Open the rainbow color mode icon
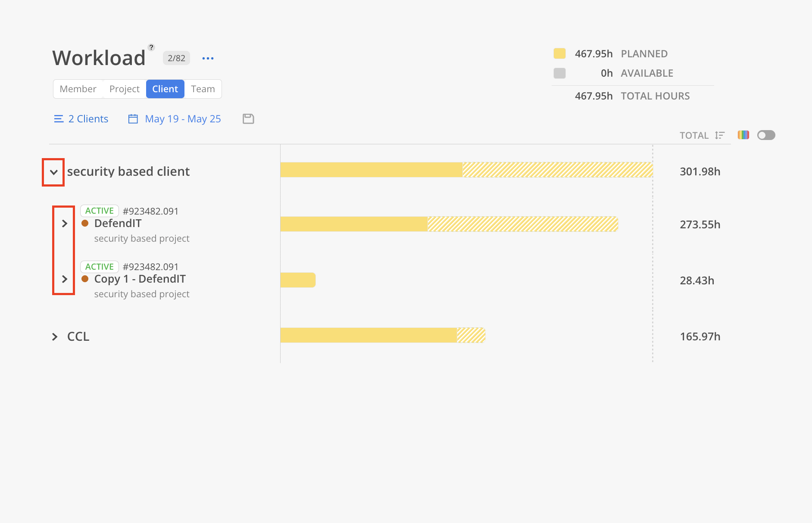The image size is (812, 523). coord(743,135)
